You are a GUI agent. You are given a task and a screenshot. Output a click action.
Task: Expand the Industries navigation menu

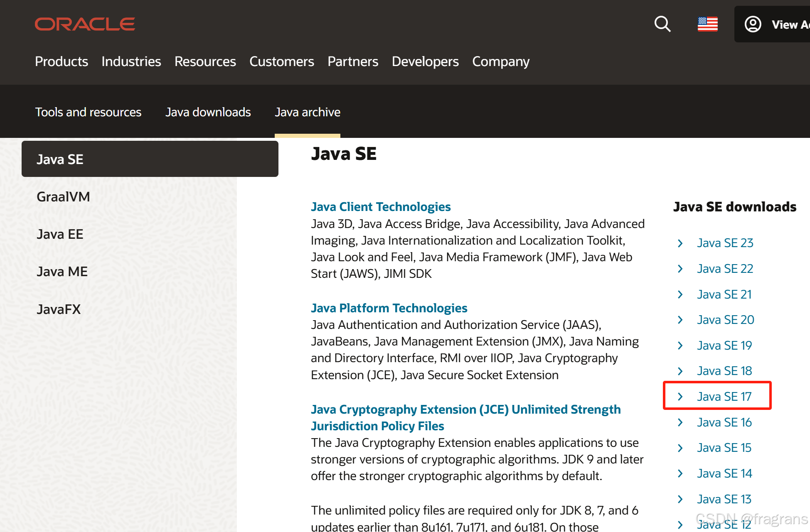[x=131, y=61]
